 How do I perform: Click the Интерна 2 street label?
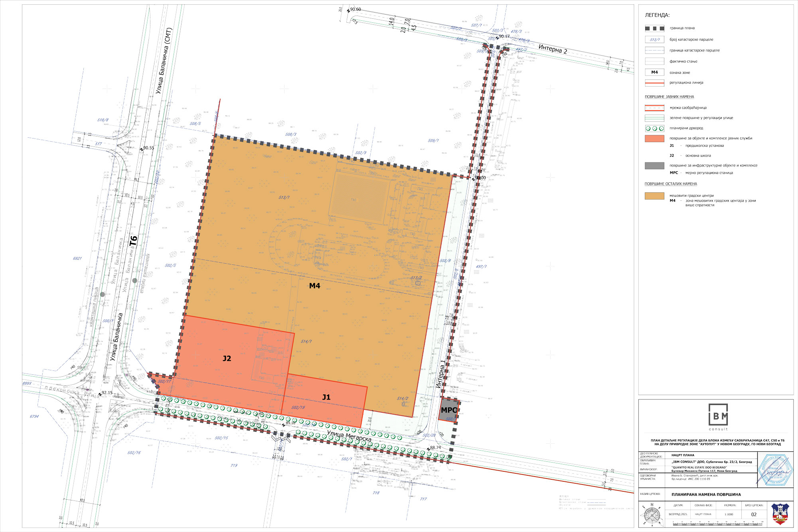(x=553, y=49)
